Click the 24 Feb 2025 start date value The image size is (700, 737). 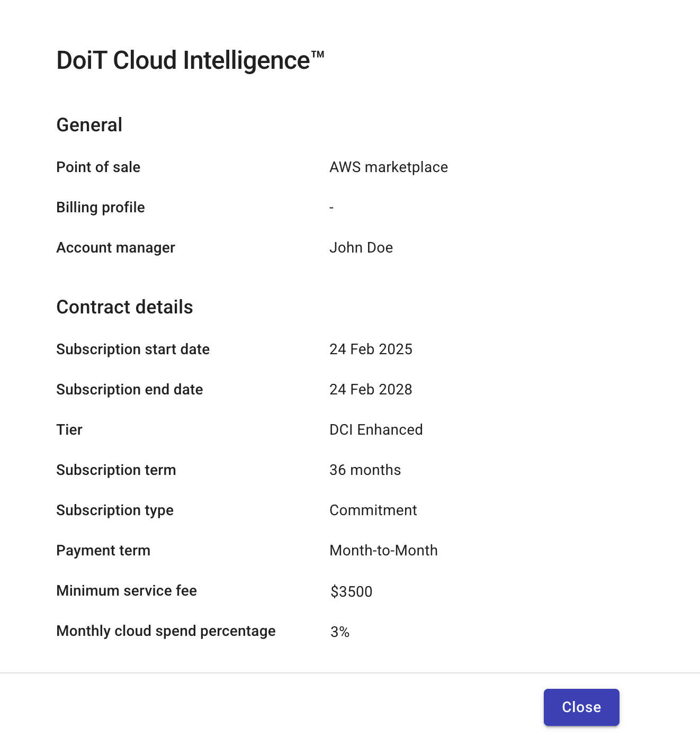(x=371, y=349)
